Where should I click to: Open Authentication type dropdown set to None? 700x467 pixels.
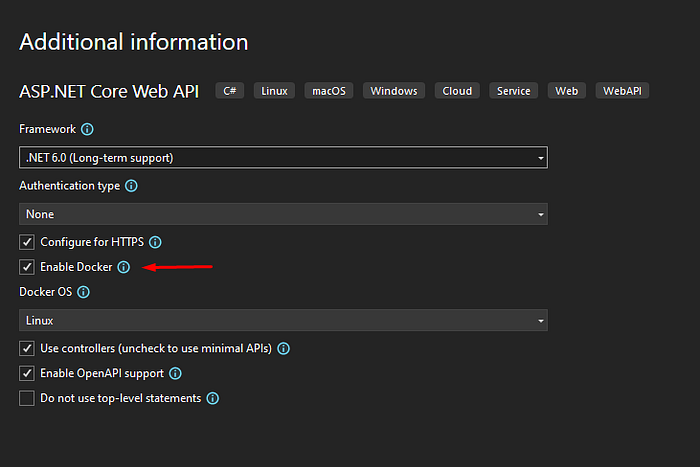click(x=283, y=214)
